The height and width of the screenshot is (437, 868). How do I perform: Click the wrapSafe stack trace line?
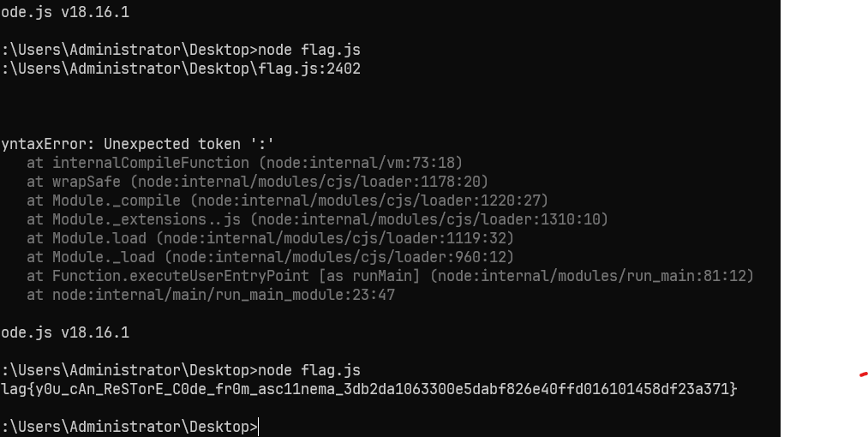(257, 182)
